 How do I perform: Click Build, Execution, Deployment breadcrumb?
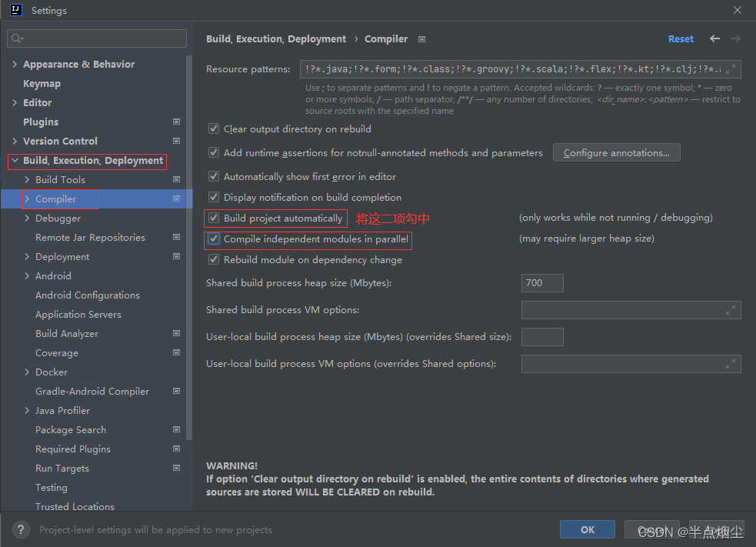[276, 39]
